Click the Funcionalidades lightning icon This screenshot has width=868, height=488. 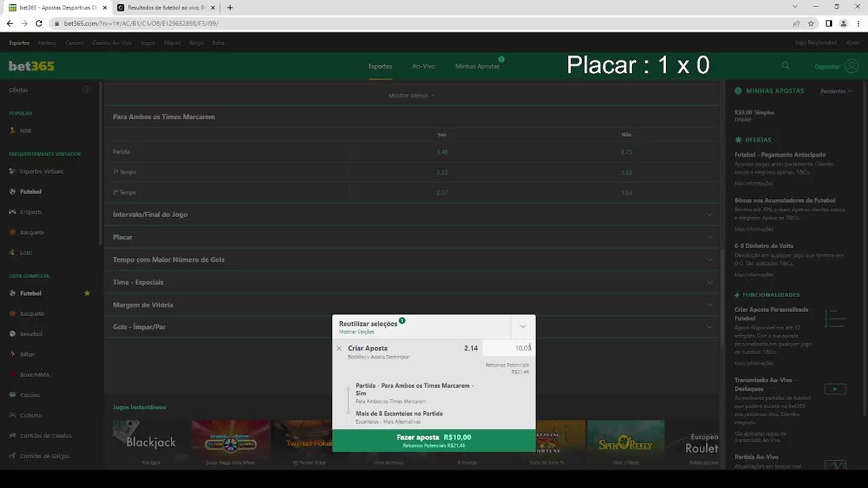coord(738,295)
